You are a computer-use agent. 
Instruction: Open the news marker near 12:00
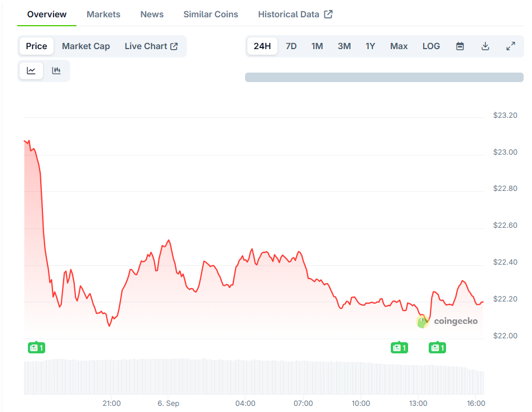click(399, 348)
